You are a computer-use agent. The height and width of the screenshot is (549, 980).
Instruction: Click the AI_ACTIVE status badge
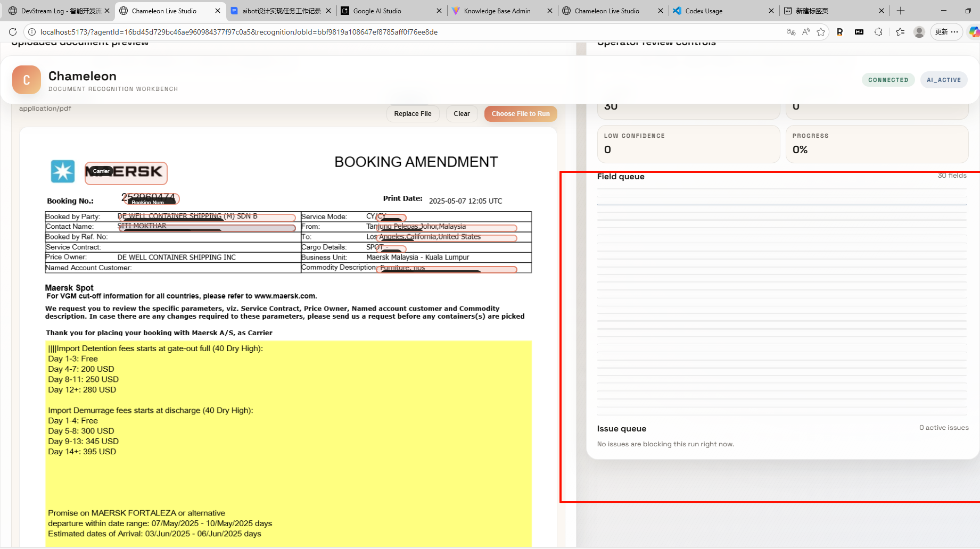[944, 80]
